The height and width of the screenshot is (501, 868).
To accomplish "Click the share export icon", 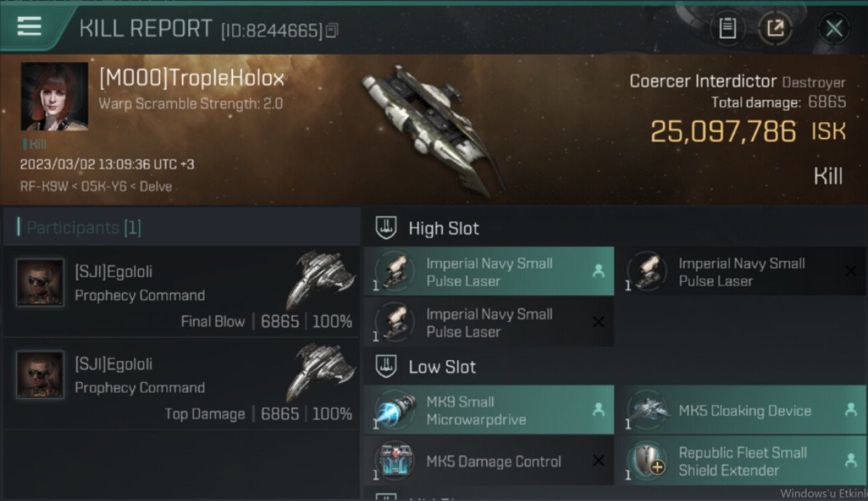I will [x=775, y=28].
